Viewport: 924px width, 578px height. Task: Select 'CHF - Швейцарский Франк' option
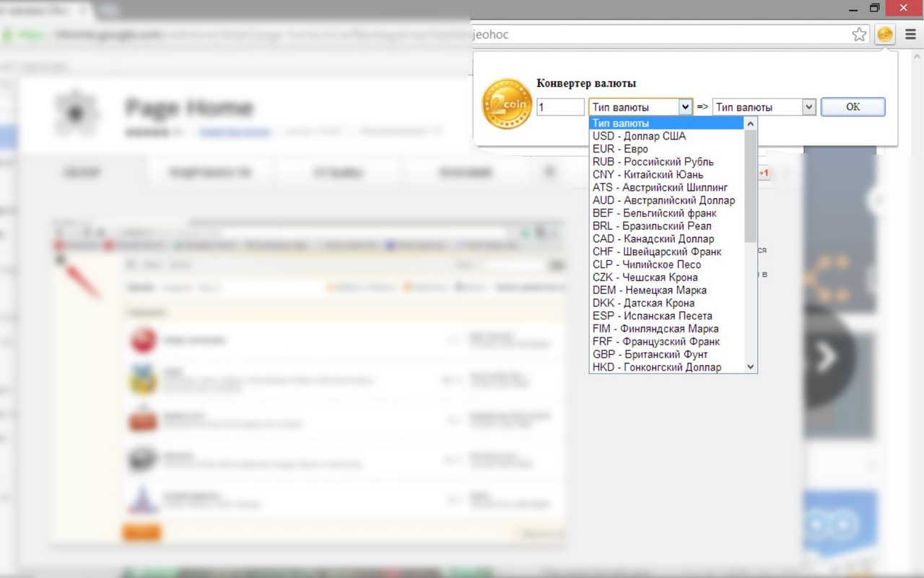667,251
